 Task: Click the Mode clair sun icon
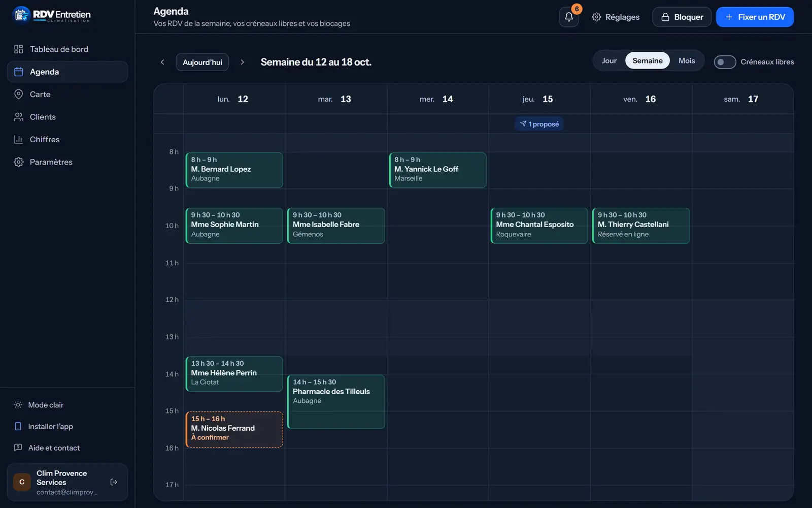(18, 405)
